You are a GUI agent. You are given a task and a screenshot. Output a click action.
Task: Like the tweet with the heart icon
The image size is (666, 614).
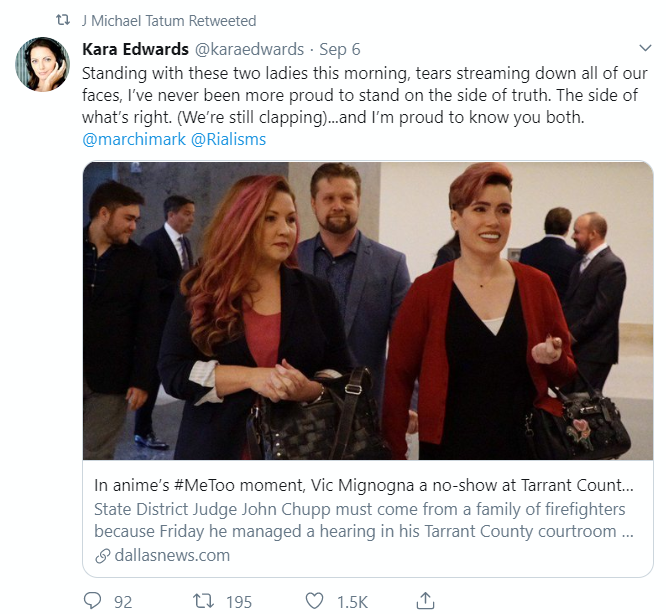coord(314,601)
